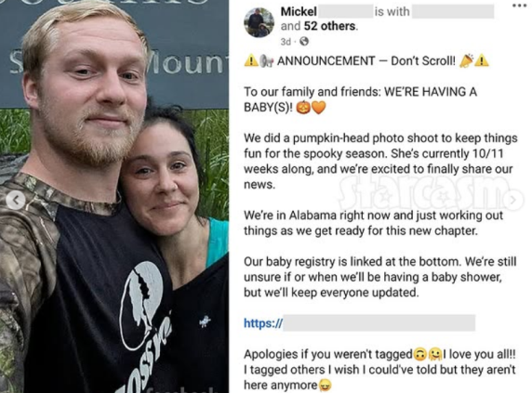Click the upside-down face emoji after tagged
The height and width of the screenshot is (393, 532).
[420, 354]
